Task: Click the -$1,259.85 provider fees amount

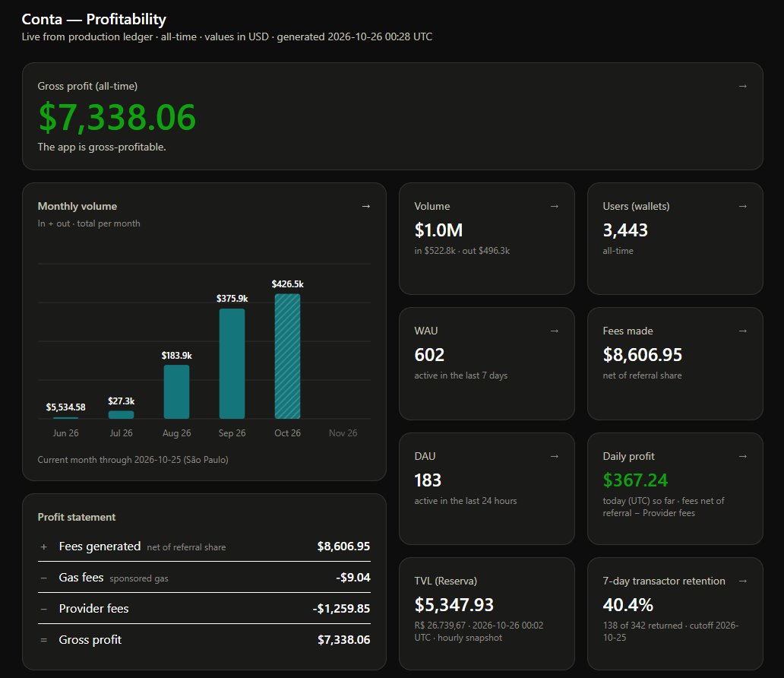Action: [342, 608]
